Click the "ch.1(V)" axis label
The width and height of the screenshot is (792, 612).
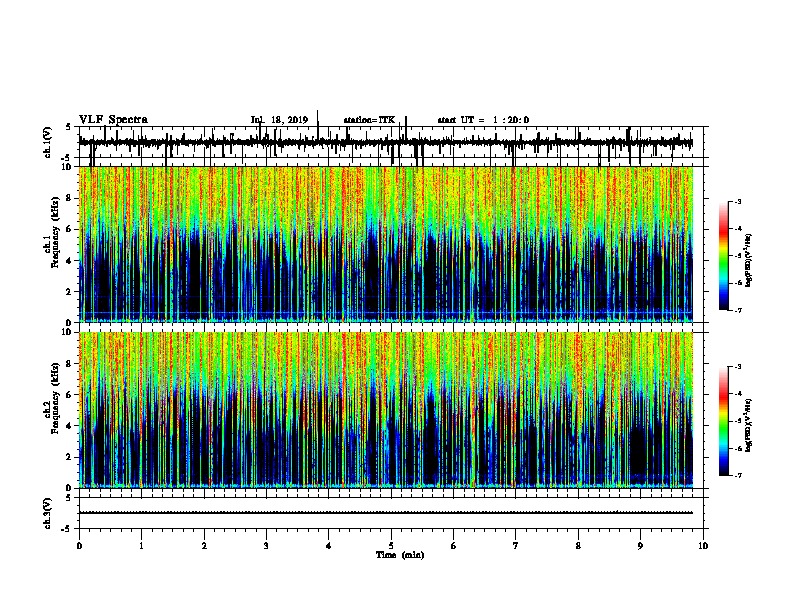48,142
